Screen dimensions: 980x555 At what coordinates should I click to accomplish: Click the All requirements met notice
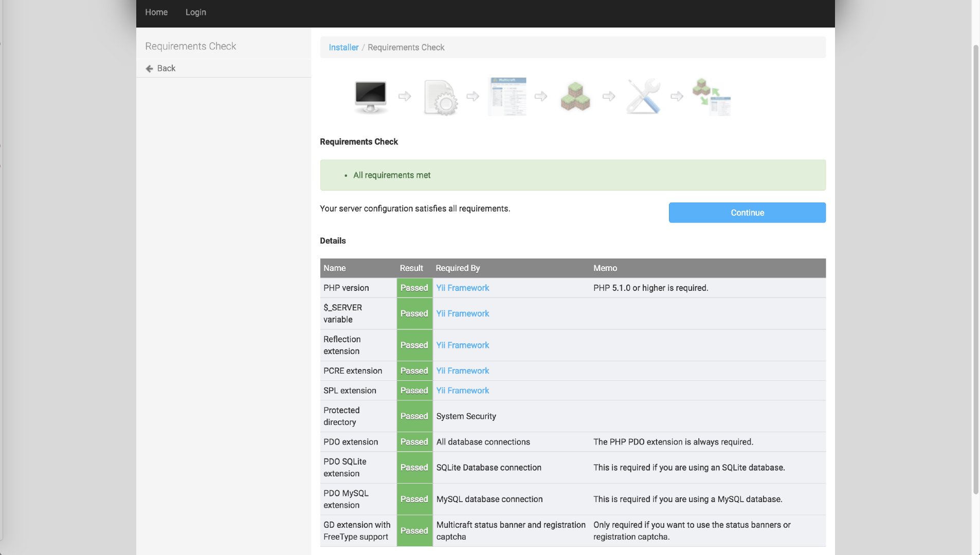[392, 175]
